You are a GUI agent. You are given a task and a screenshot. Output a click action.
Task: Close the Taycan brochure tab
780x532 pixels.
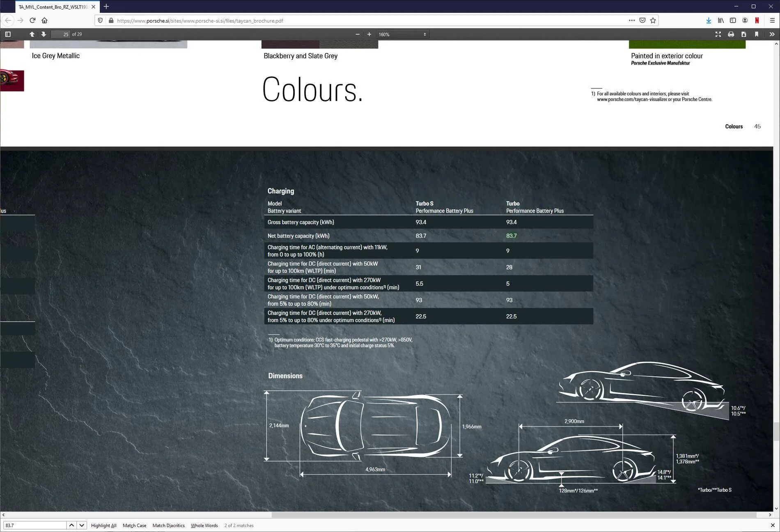93,7
